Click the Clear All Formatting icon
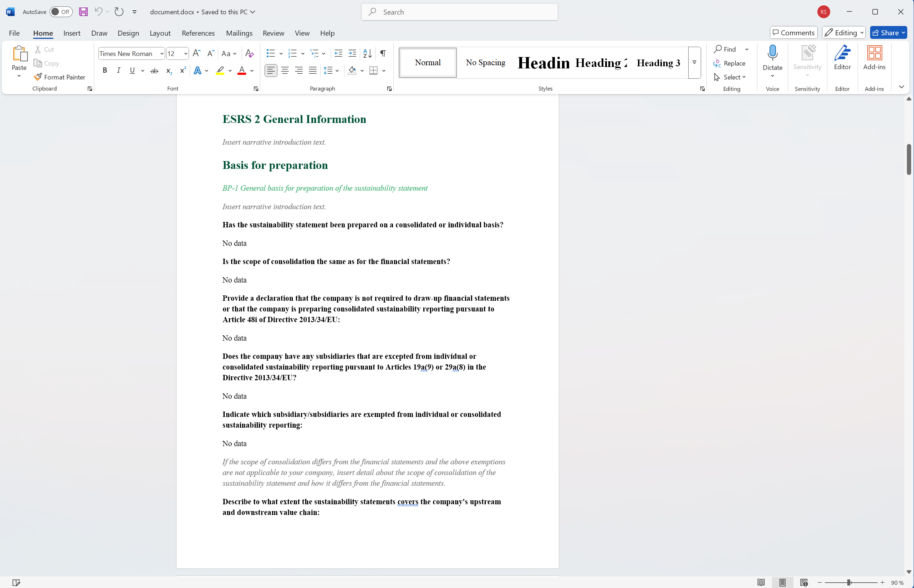 click(249, 53)
